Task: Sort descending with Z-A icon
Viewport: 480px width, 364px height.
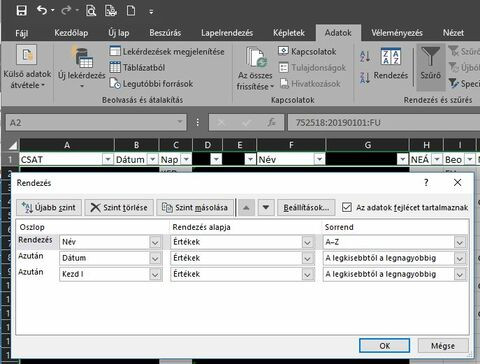Action: (x=365, y=77)
